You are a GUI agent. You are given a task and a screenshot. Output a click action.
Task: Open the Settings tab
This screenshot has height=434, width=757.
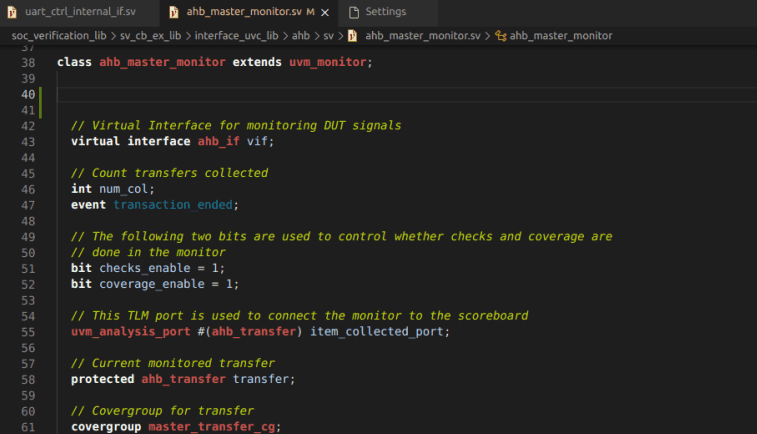click(385, 12)
